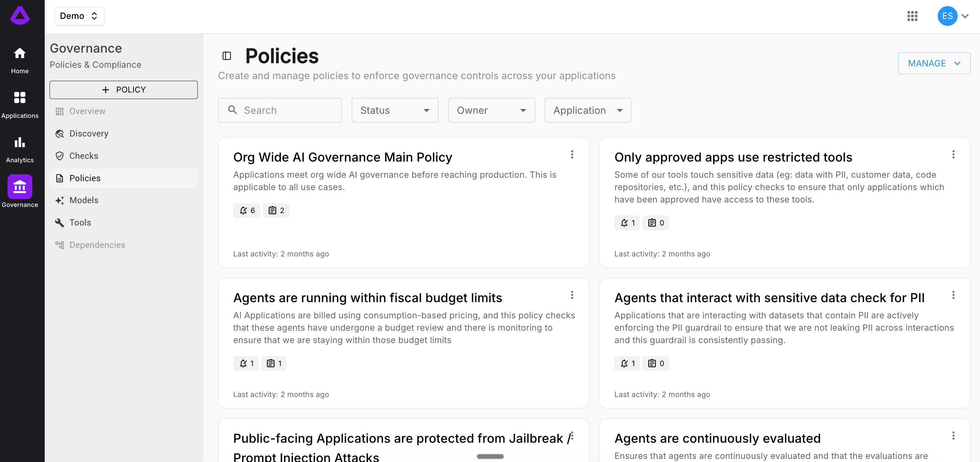This screenshot has height=462, width=980.
Task: Click checks badge on sensitive data PII card
Action: [627, 364]
